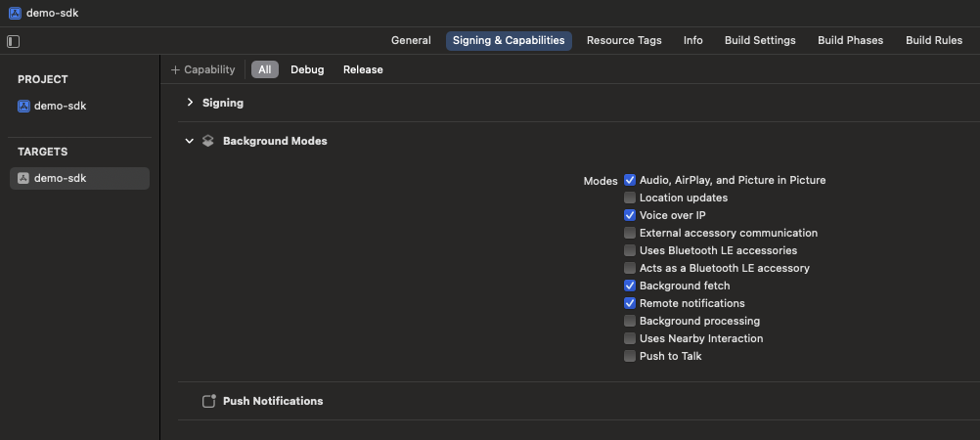The image size is (980, 440).
Task: Click the Background Modes layers icon
Action: click(207, 141)
